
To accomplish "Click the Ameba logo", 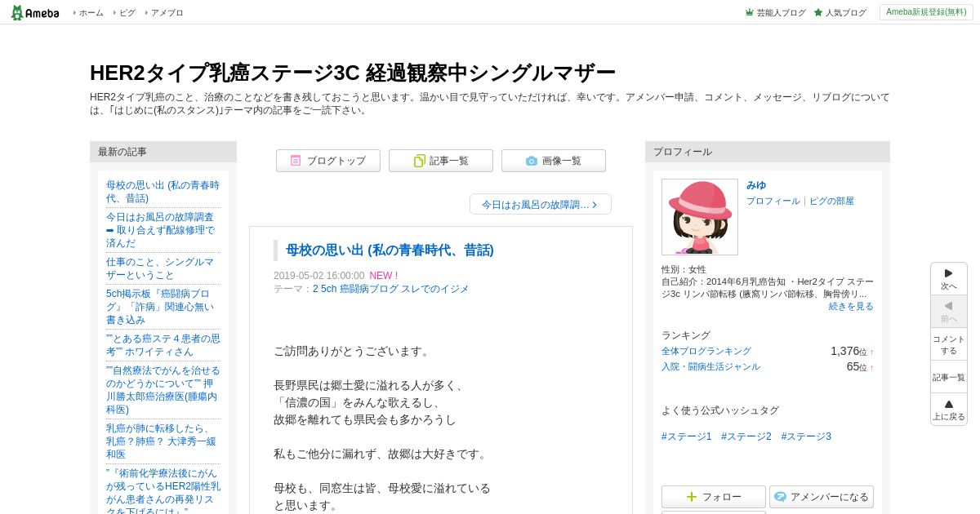I will (x=34, y=12).
